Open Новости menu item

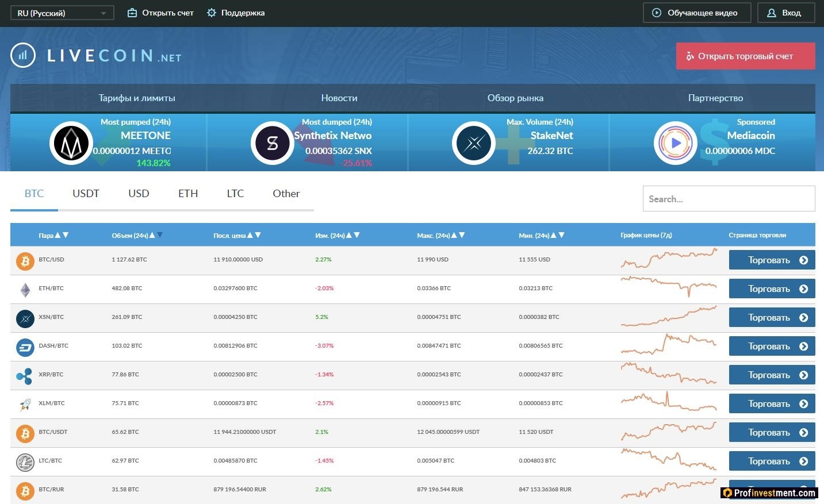(x=339, y=98)
